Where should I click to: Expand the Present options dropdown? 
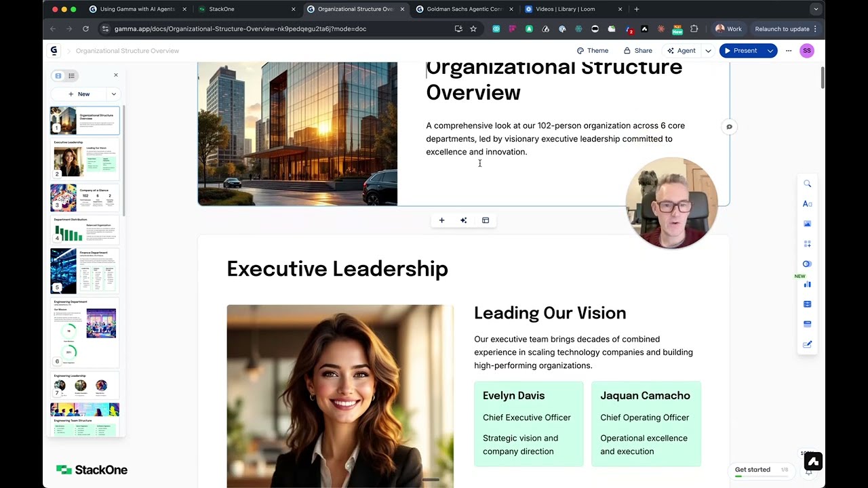[770, 51]
